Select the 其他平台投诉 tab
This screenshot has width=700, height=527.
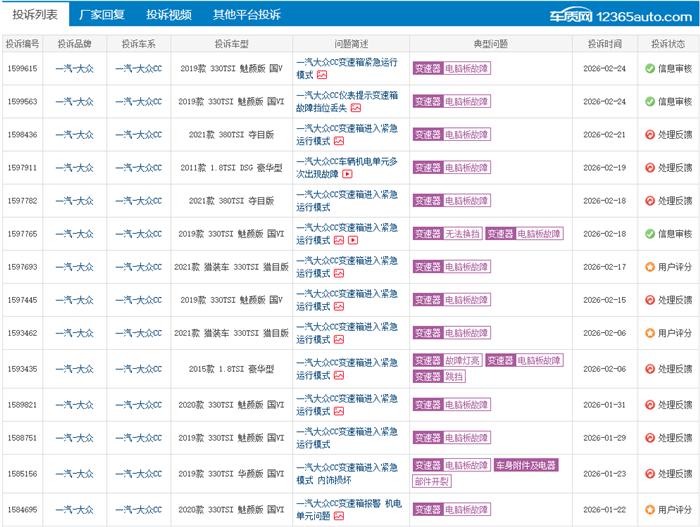point(247,15)
